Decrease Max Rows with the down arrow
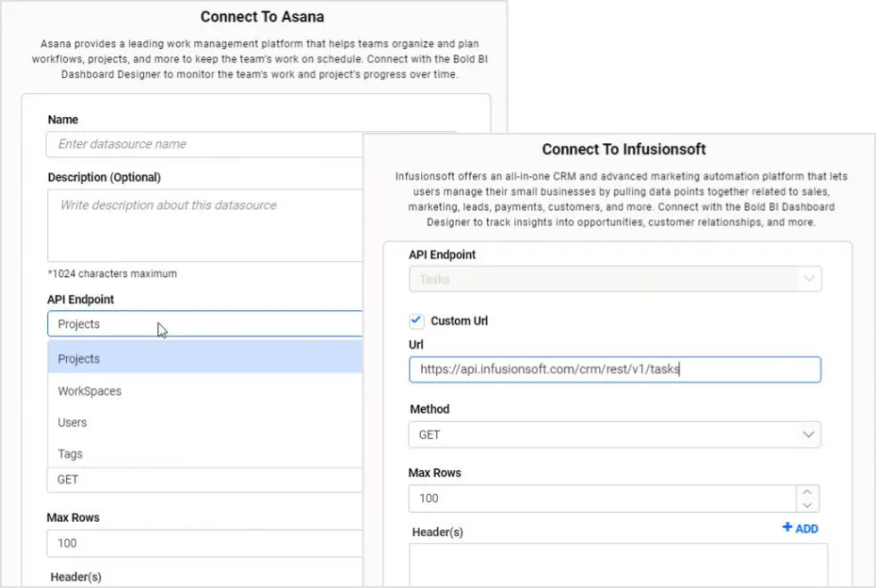The width and height of the screenshot is (876, 588). coord(807,506)
